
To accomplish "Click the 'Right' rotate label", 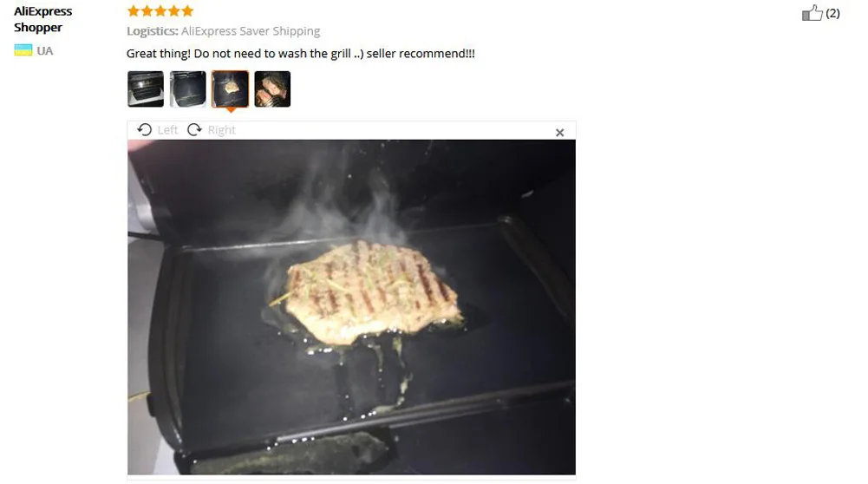I will point(221,130).
